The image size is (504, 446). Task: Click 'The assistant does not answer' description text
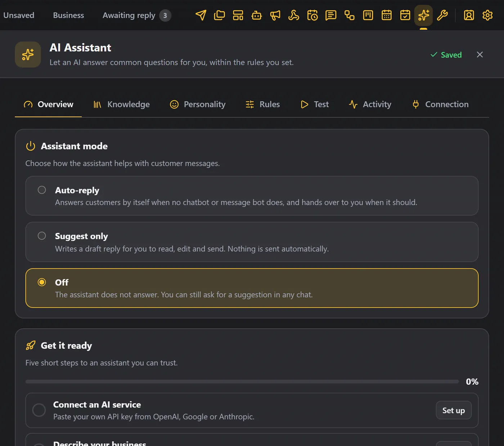tap(184, 295)
